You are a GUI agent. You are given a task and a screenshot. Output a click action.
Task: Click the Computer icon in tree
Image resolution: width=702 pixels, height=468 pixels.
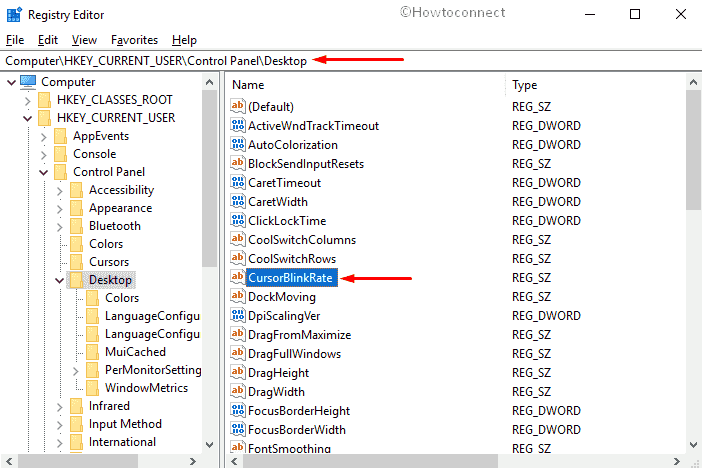[x=28, y=82]
